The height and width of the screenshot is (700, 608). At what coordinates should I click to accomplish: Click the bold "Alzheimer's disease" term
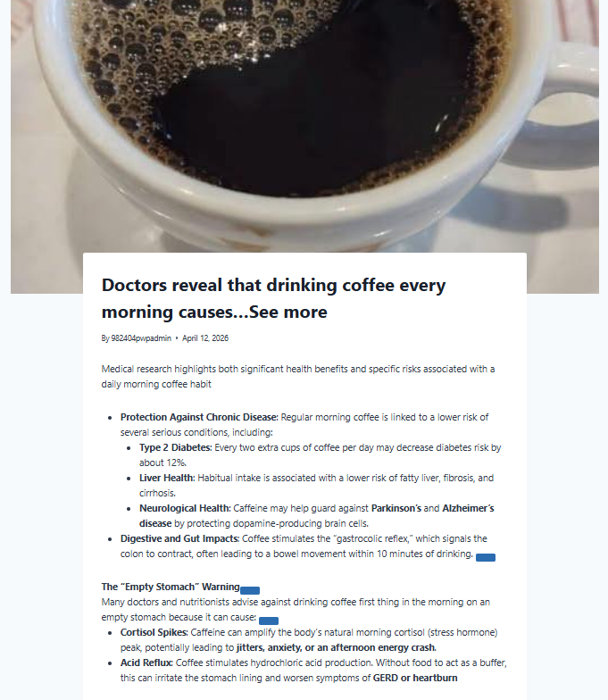(x=316, y=516)
